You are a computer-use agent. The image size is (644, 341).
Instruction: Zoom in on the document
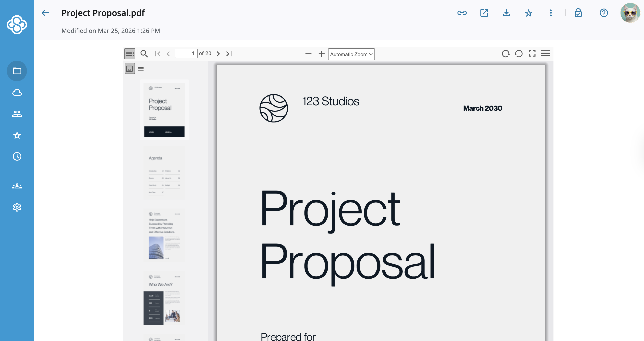[322, 54]
